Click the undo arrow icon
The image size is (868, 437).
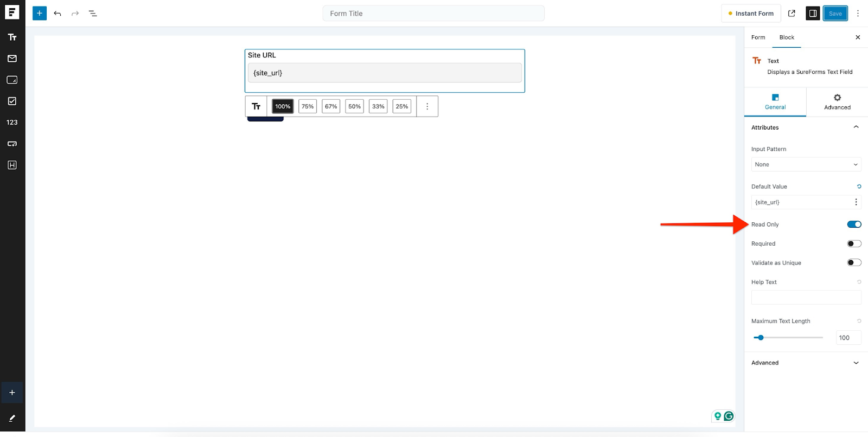pos(58,14)
